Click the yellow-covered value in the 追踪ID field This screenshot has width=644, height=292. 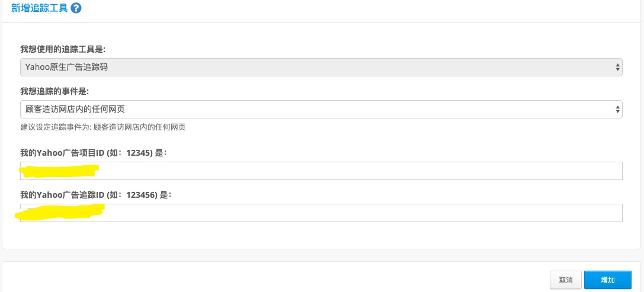click(x=60, y=211)
